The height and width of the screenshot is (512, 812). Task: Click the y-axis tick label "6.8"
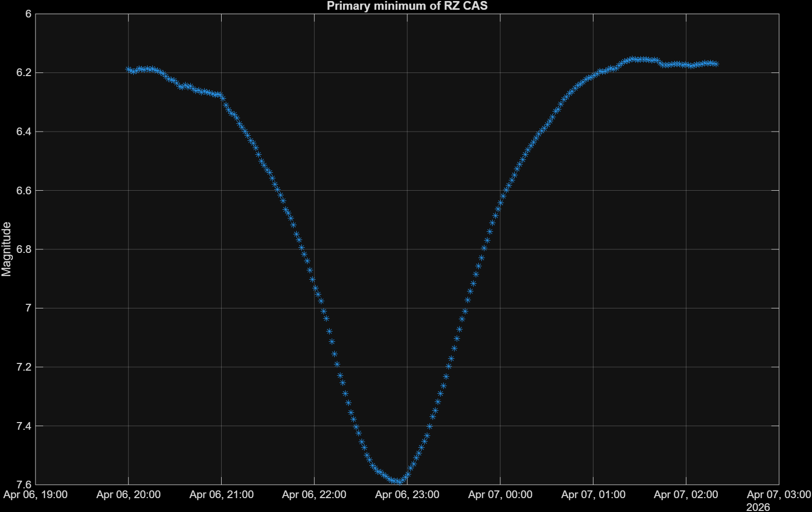(24, 249)
